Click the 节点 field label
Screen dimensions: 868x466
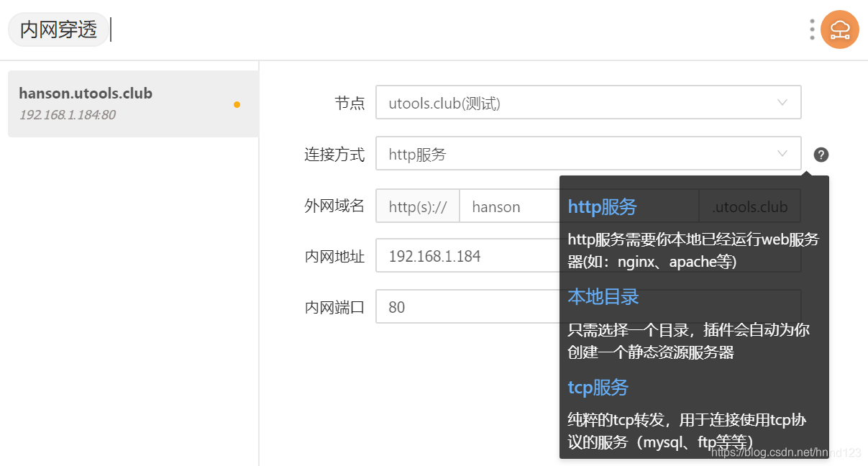[x=350, y=104]
